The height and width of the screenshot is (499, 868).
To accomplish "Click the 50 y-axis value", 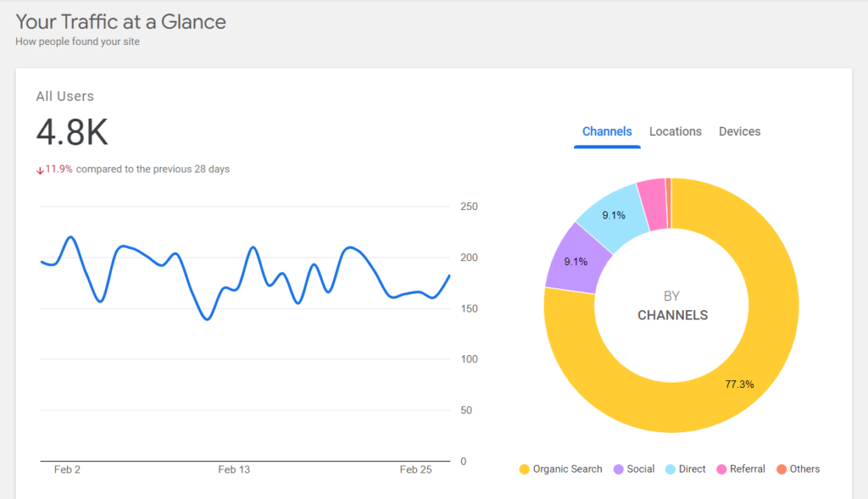I will [466, 410].
